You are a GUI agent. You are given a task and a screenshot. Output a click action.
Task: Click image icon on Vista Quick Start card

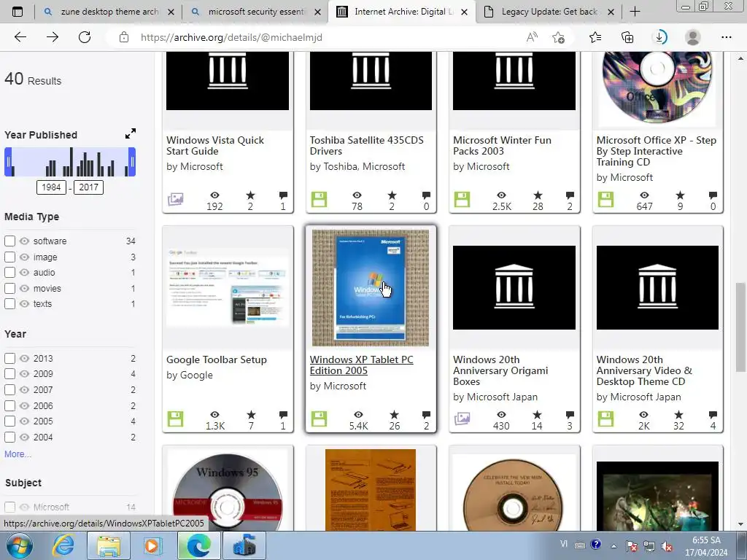pyautogui.click(x=175, y=199)
